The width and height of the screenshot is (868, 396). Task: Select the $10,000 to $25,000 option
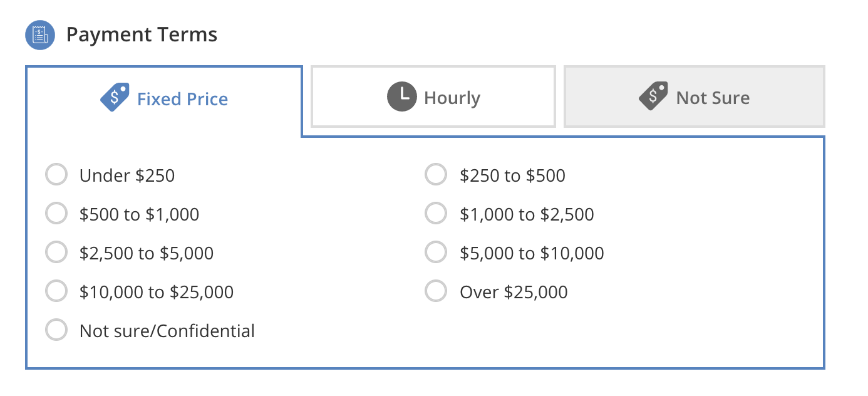(56, 291)
